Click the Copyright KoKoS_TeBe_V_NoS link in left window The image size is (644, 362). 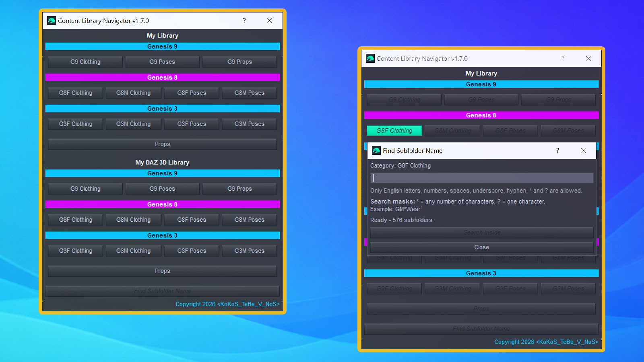[227, 304]
